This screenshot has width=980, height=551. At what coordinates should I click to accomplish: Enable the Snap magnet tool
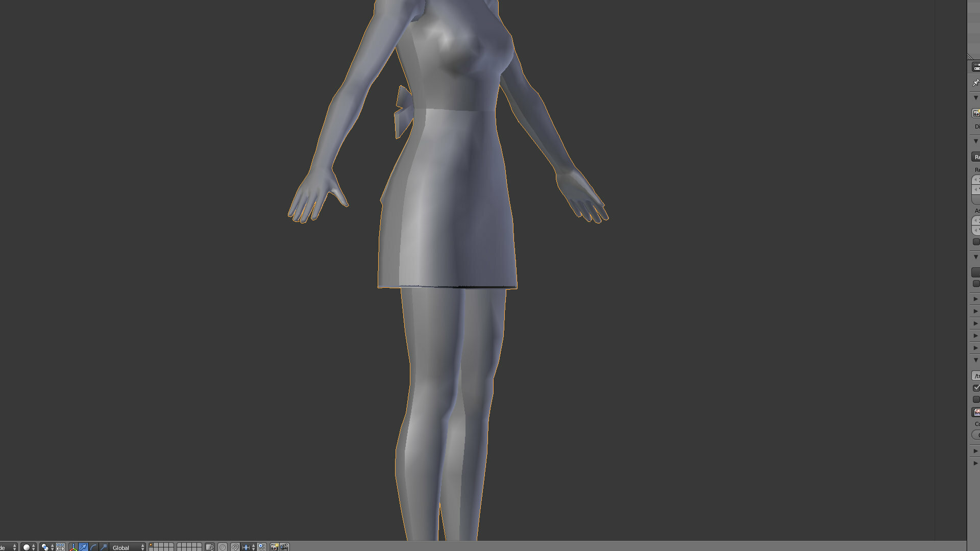pos(234,547)
